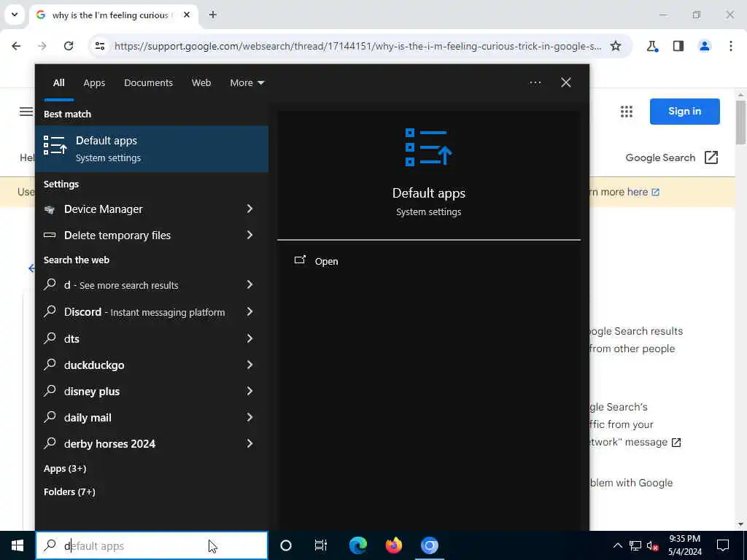
Task: Go back in Chrome browser
Action: click(16, 46)
